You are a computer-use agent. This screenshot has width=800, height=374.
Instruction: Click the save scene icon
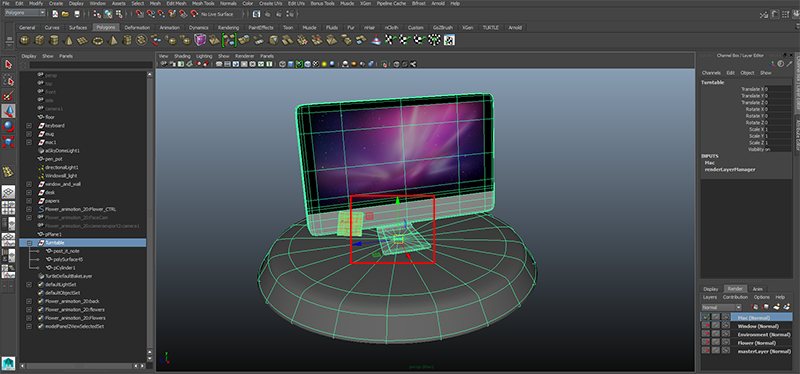(77, 14)
